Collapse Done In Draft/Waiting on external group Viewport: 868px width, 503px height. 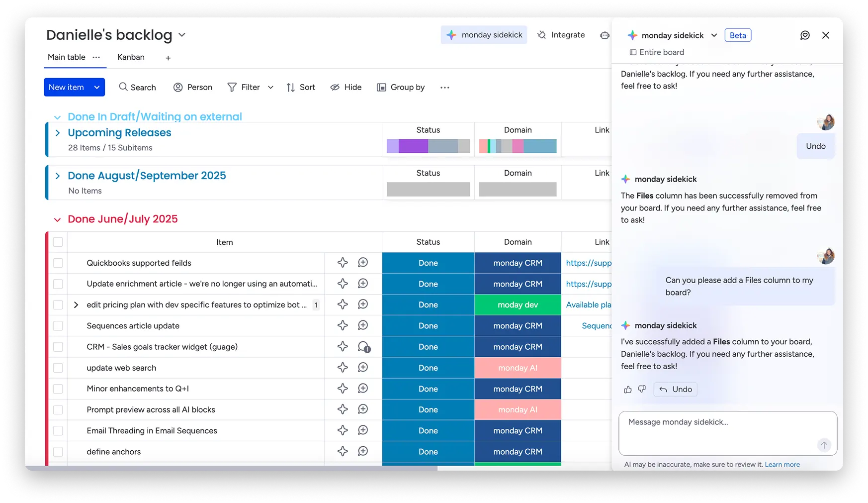tap(57, 117)
